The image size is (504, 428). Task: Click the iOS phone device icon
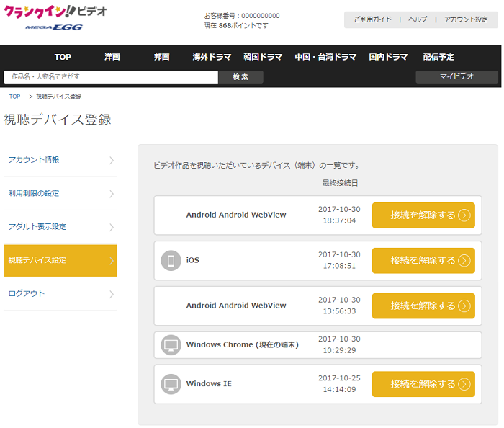click(x=171, y=260)
